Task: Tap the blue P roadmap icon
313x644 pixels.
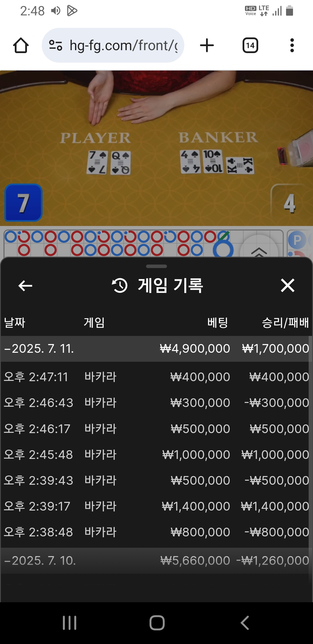Action: point(297,240)
